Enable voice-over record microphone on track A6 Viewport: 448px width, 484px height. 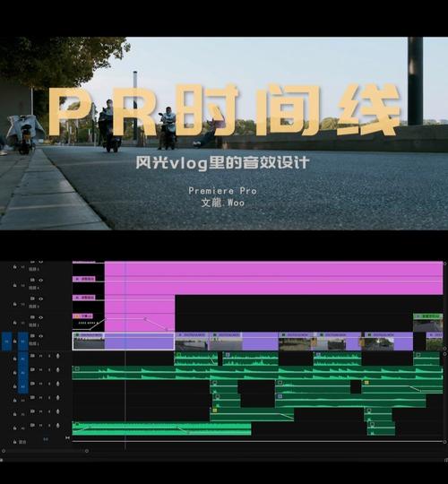(x=57, y=426)
